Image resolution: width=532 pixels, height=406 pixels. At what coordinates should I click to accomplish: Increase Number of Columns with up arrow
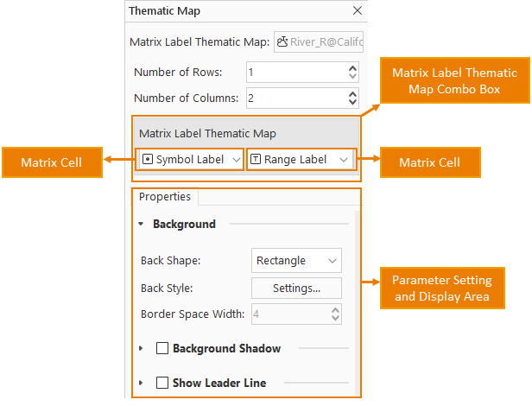(x=352, y=93)
